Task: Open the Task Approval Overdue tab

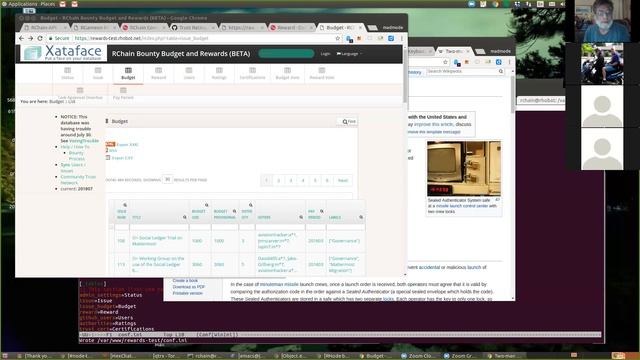Action: [x=80, y=93]
